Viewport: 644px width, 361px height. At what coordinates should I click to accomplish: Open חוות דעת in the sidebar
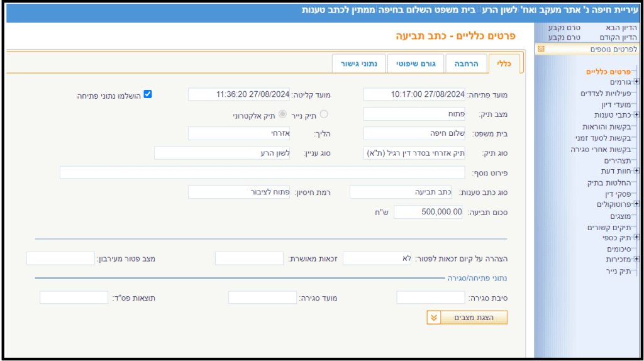tap(616, 171)
